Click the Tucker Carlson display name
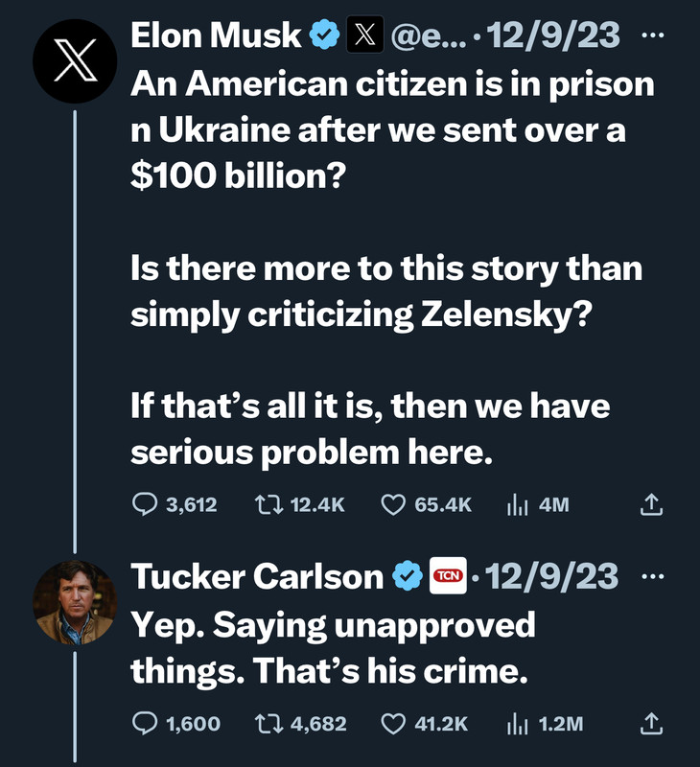The width and height of the screenshot is (700, 767). click(x=256, y=576)
